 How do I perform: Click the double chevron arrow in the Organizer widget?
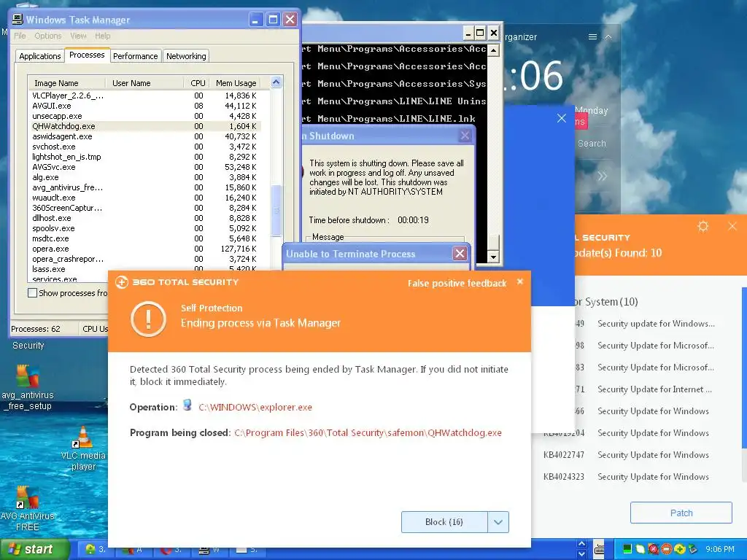pyautogui.click(x=602, y=176)
